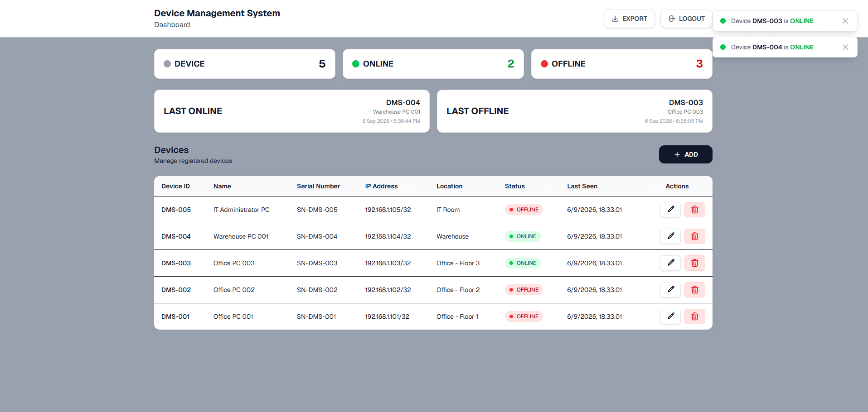This screenshot has height=412, width=868.
Task: Select the ONLINE badge for DMS-003
Action: 523,263
